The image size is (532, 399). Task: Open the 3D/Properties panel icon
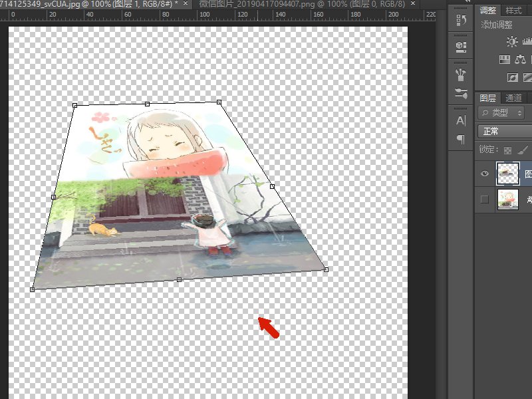(460, 47)
